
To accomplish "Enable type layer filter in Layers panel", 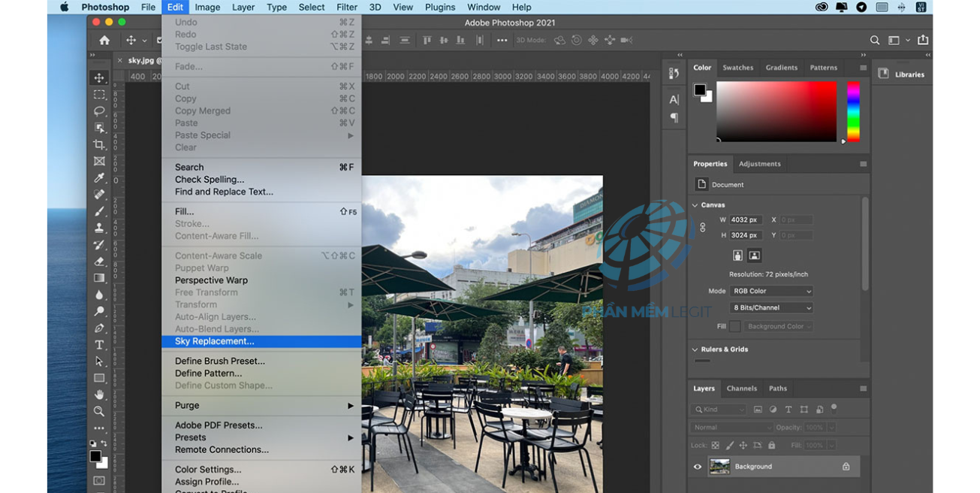I will tap(789, 410).
